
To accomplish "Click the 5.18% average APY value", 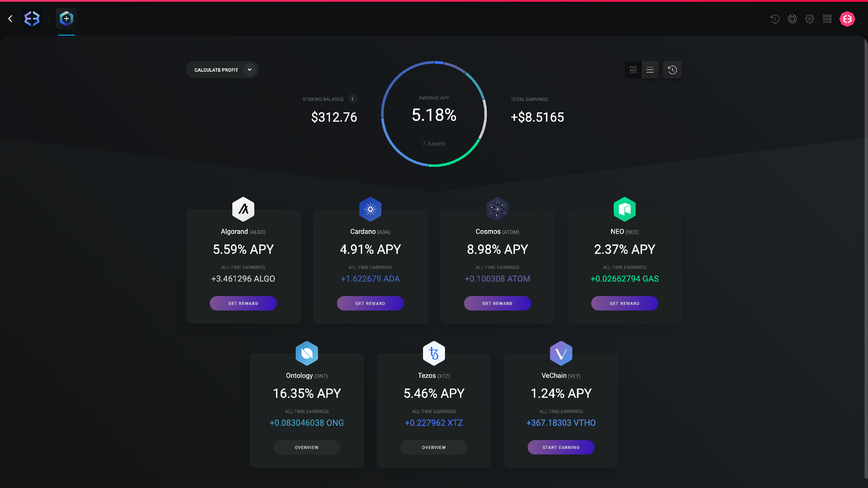I will pyautogui.click(x=434, y=115).
